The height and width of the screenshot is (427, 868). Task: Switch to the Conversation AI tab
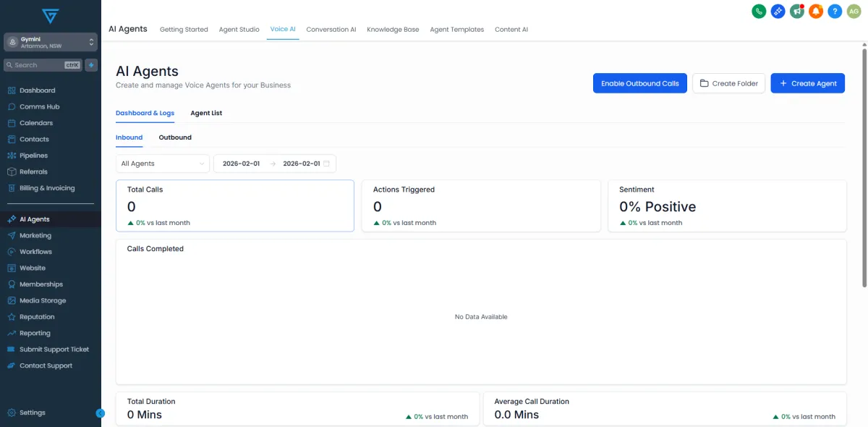[331, 29]
